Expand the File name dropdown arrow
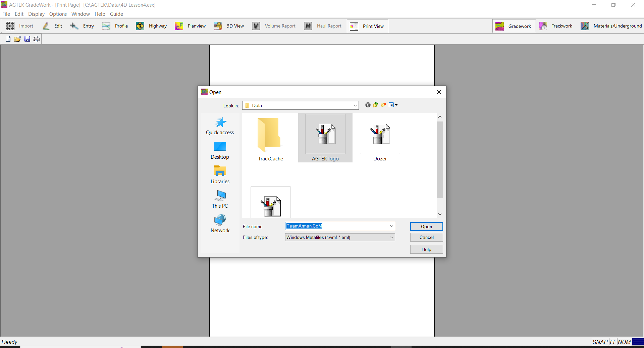The width and height of the screenshot is (644, 348). 391,226
